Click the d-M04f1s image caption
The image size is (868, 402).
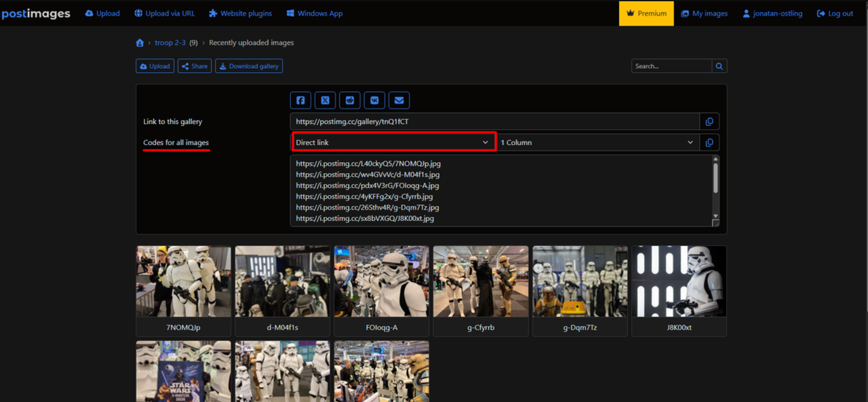[282, 327]
